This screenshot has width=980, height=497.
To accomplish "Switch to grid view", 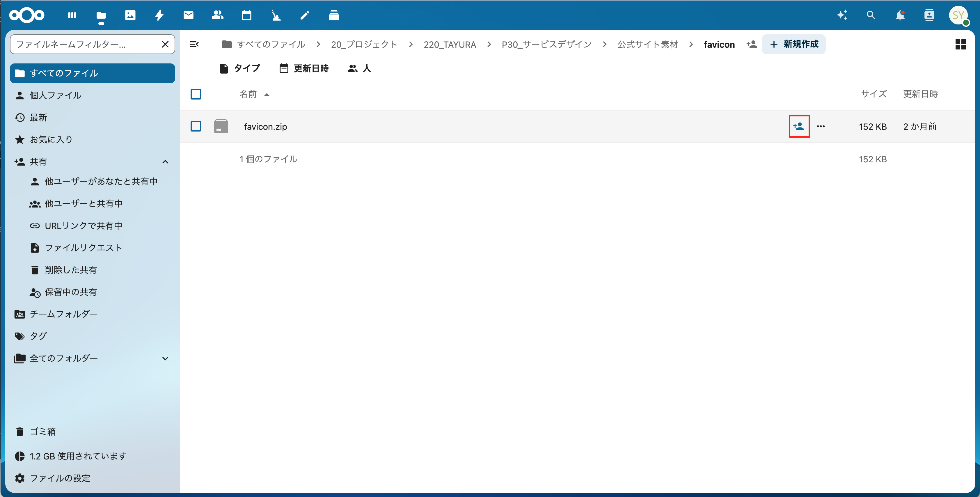I will (x=961, y=44).
